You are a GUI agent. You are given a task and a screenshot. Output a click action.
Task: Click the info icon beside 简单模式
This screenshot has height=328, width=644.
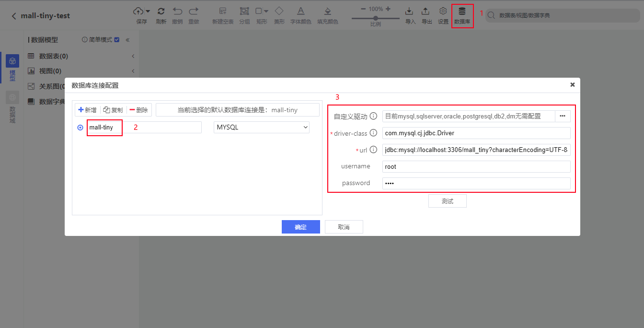[85, 40]
